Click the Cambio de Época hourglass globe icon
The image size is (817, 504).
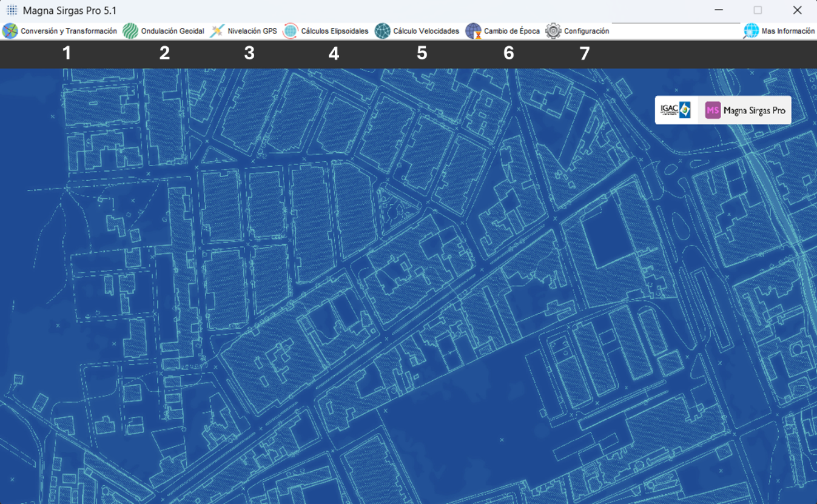coord(473,31)
